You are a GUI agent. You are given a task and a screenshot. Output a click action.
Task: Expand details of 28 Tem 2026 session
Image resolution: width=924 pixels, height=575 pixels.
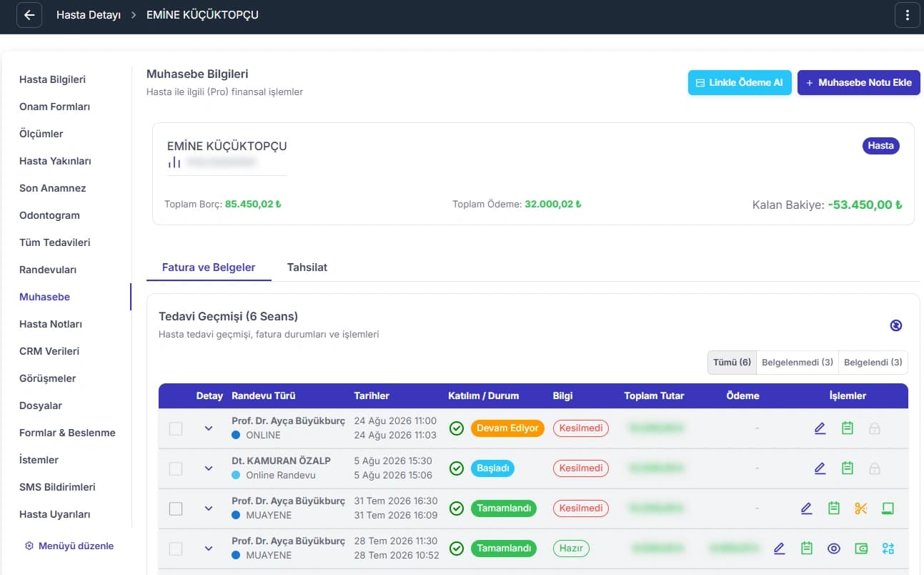click(x=209, y=549)
